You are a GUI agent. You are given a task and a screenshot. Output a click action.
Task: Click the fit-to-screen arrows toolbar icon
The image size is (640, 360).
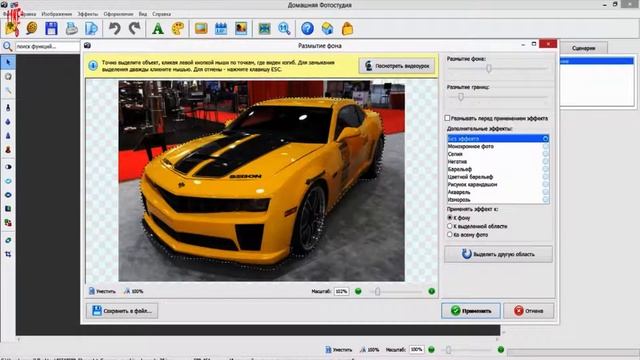point(264,29)
